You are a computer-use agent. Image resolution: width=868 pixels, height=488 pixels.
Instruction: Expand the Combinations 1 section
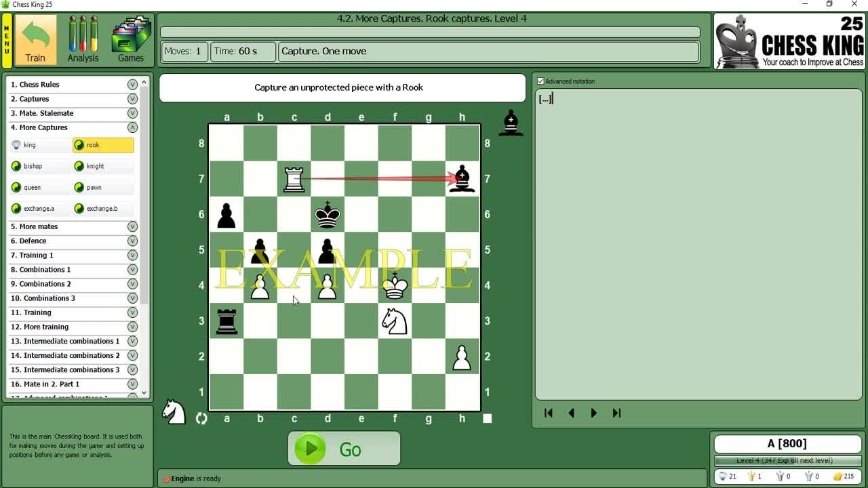pyautogui.click(x=132, y=270)
